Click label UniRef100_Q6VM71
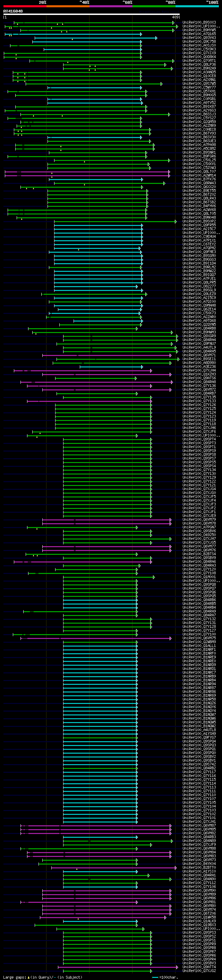This screenshot has width=222, height=980. 199,355
